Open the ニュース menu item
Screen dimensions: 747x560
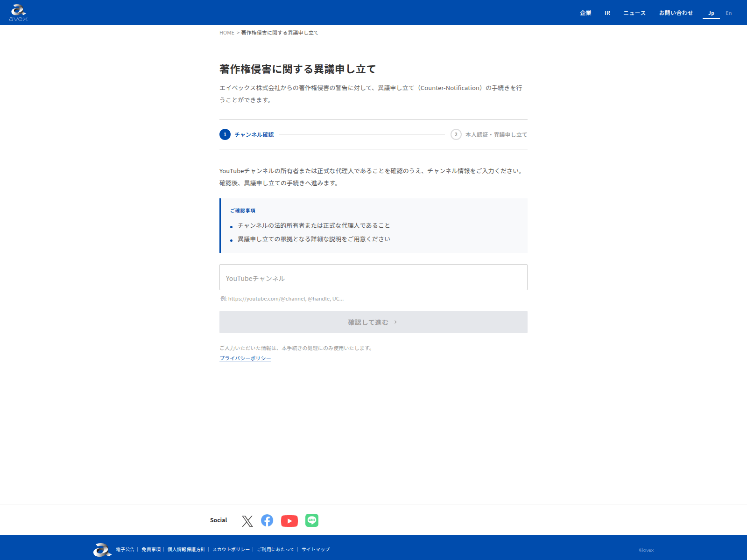(x=634, y=13)
